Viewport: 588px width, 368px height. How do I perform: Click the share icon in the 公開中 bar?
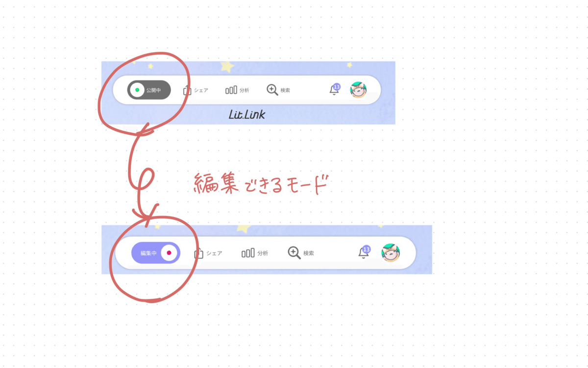pyautogui.click(x=187, y=90)
